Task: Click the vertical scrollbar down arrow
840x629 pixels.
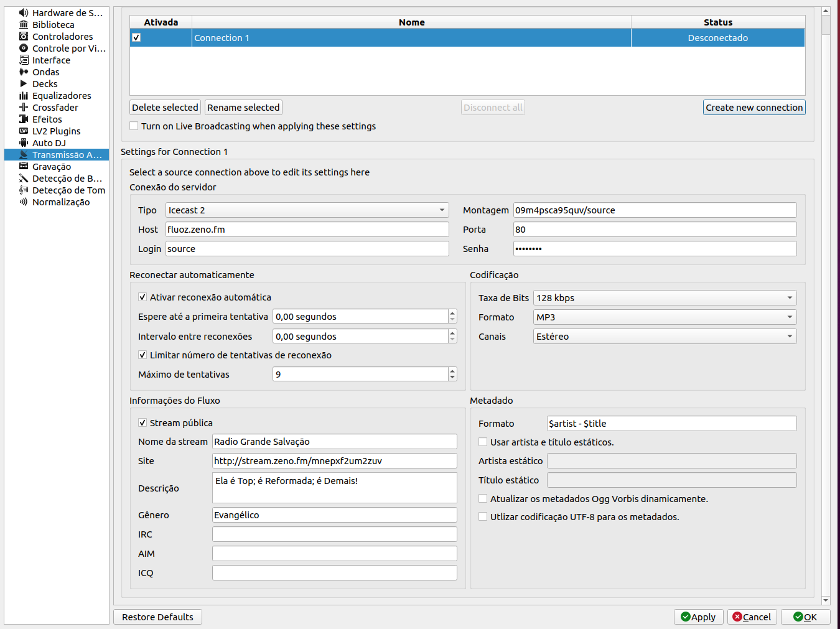Action: click(x=826, y=600)
